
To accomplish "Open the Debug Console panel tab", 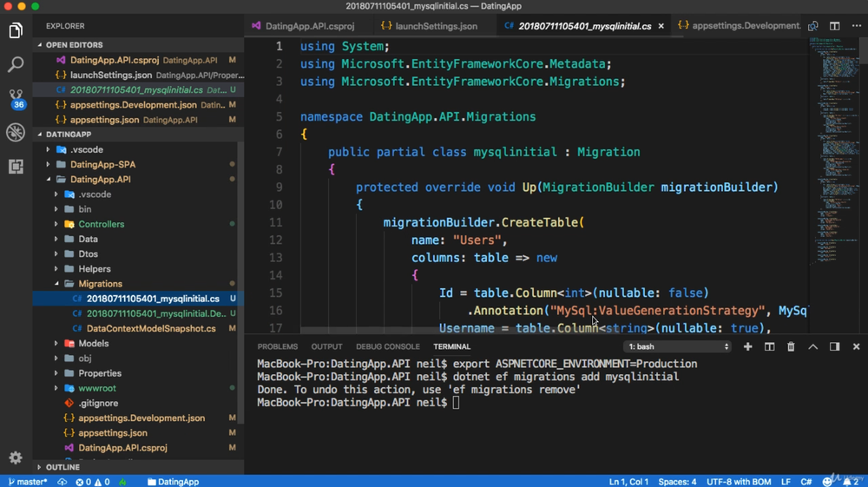I will point(387,346).
